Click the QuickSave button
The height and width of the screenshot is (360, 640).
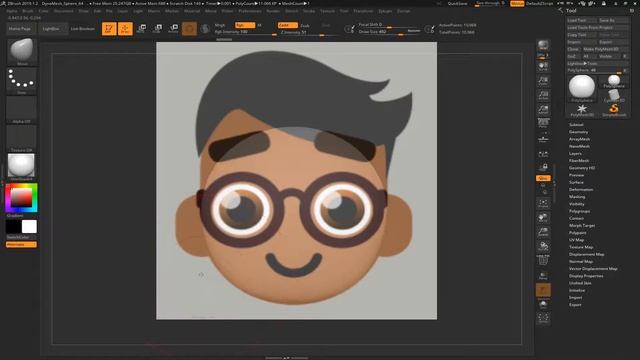[457, 4]
